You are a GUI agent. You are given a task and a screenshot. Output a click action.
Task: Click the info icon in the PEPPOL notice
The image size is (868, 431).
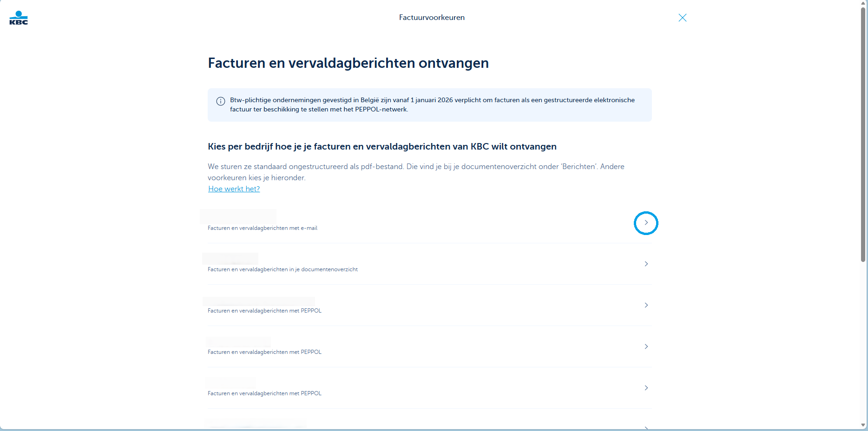pyautogui.click(x=221, y=101)
